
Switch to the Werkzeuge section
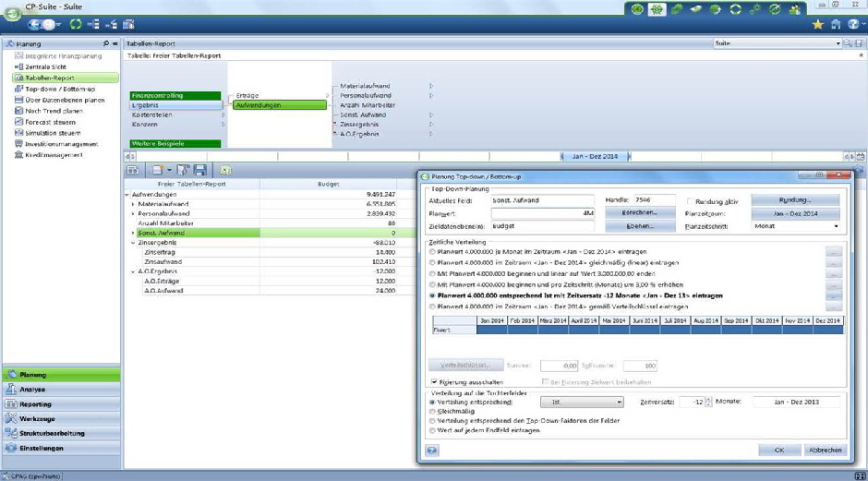(x=62, y=418)
